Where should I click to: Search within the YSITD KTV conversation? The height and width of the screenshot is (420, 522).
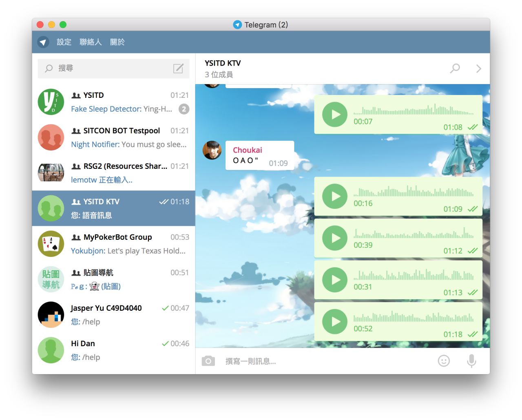coord(455,68)
